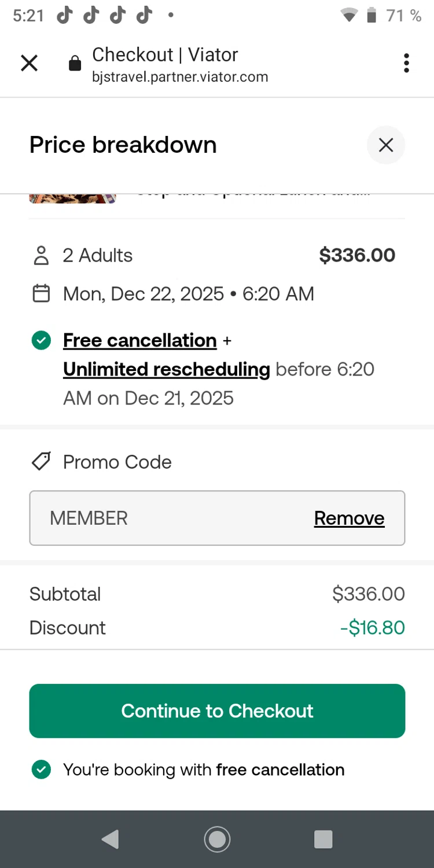This screenshot has height=868, width=434.
Task: Open the Unlimited rescheduling link
Action: 166,369
